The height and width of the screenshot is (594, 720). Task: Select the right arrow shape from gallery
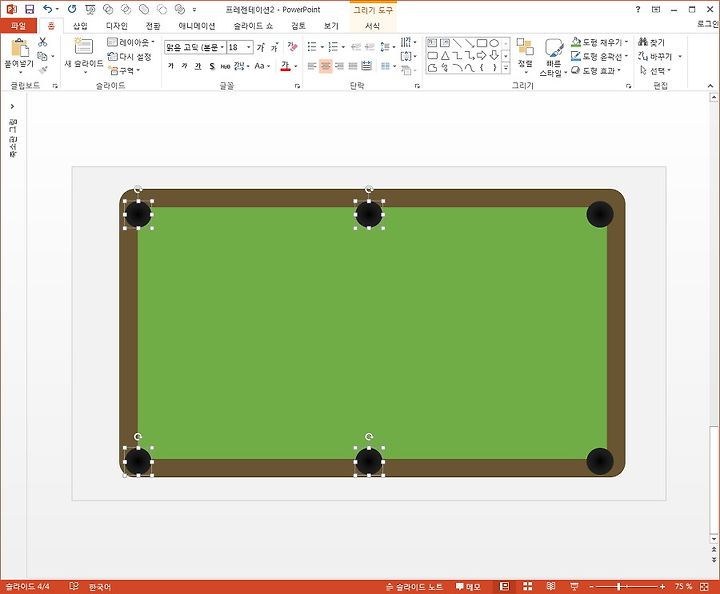click(482, 56)
